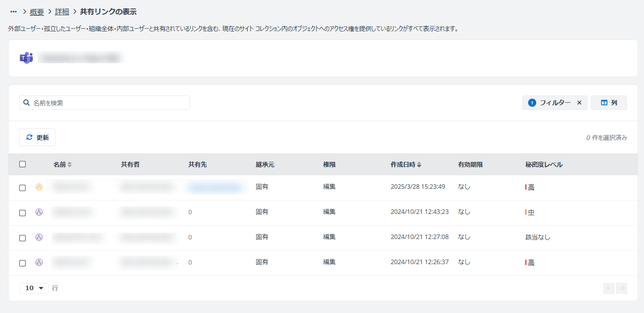
Task: Click the 有効期限 column header
Action: point(470,165)
